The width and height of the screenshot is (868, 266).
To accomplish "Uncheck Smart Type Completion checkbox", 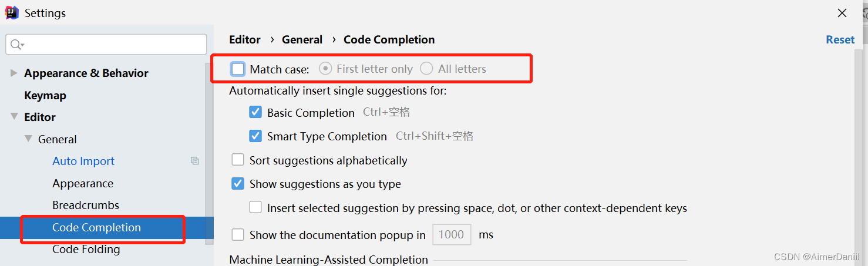I will point(255,136).
